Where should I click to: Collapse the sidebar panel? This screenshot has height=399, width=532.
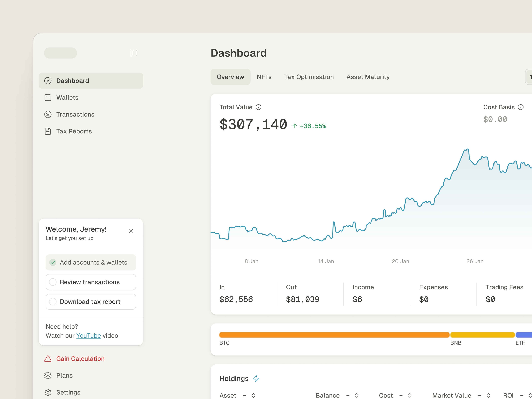tap(134, 53)
